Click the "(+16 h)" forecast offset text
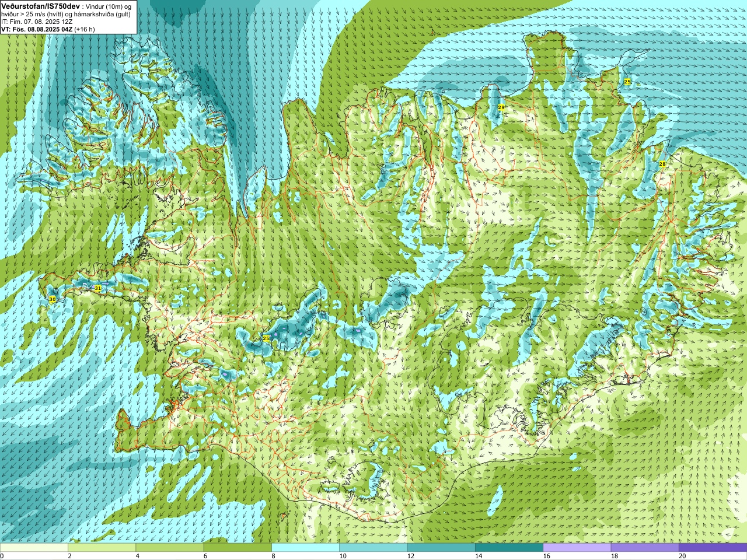This screenshot has width=747, height=560. [x=85, y=29]
